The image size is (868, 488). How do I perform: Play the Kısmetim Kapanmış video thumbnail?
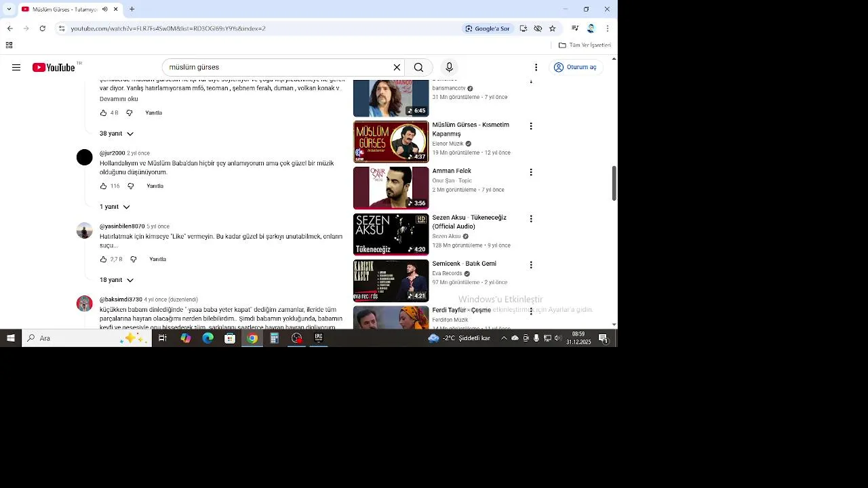tap(391, 142)
